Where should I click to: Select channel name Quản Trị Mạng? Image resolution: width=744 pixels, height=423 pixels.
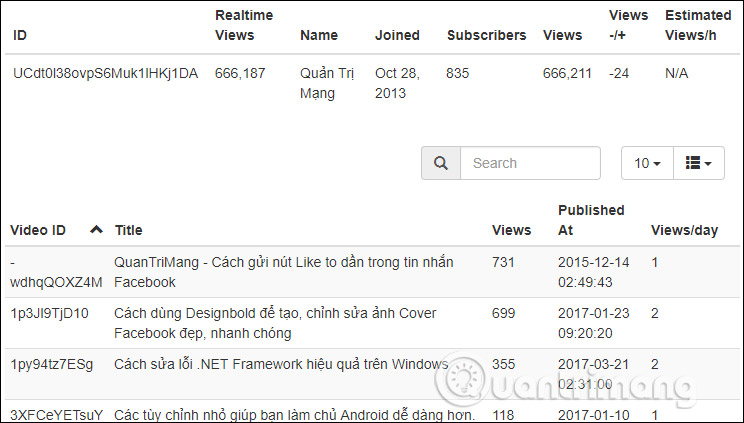tap(327, 84)
